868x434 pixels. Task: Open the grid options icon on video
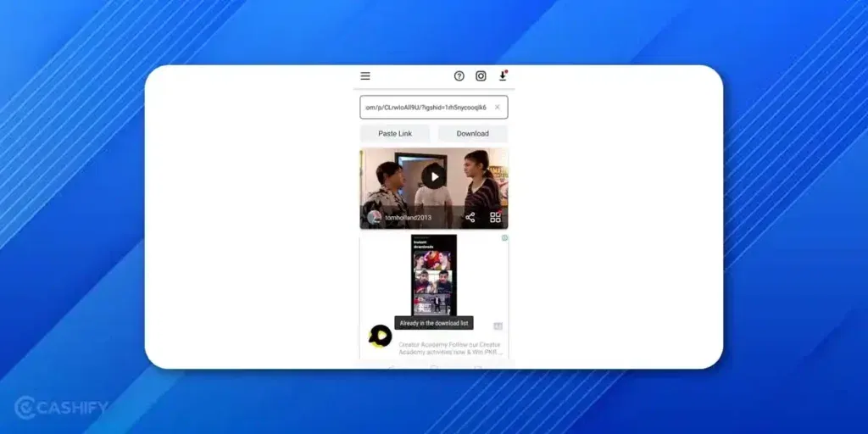(x=495, y=217)
